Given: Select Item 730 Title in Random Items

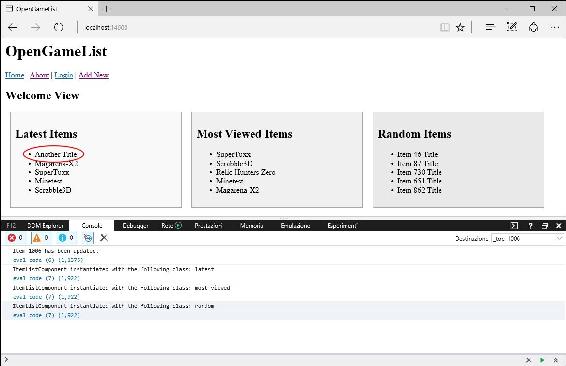Looking at the screenshot, I should (x=419, y=172).
